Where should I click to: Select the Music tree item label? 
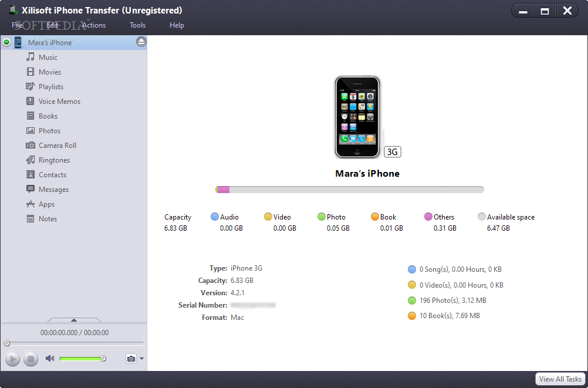[x=48, y=58]
